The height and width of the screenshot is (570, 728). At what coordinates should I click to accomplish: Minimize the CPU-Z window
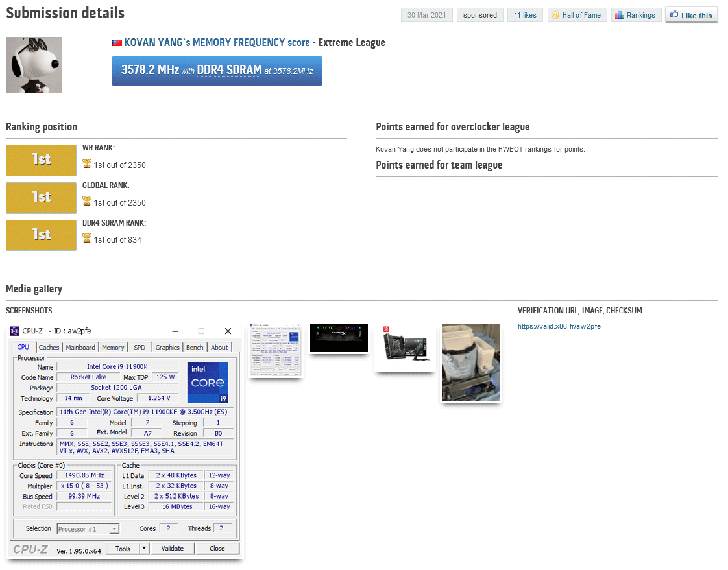point(175,331)
